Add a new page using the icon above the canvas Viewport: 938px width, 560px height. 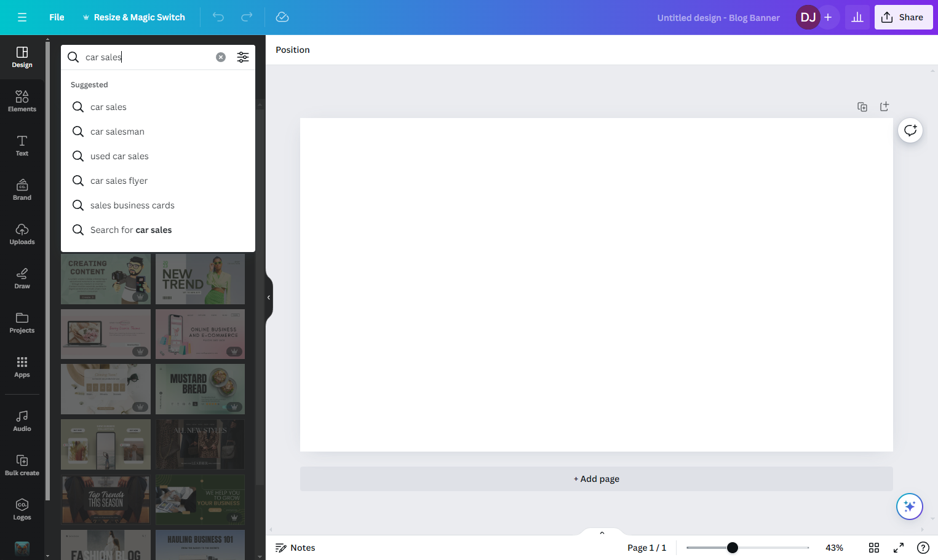(884, 107)
